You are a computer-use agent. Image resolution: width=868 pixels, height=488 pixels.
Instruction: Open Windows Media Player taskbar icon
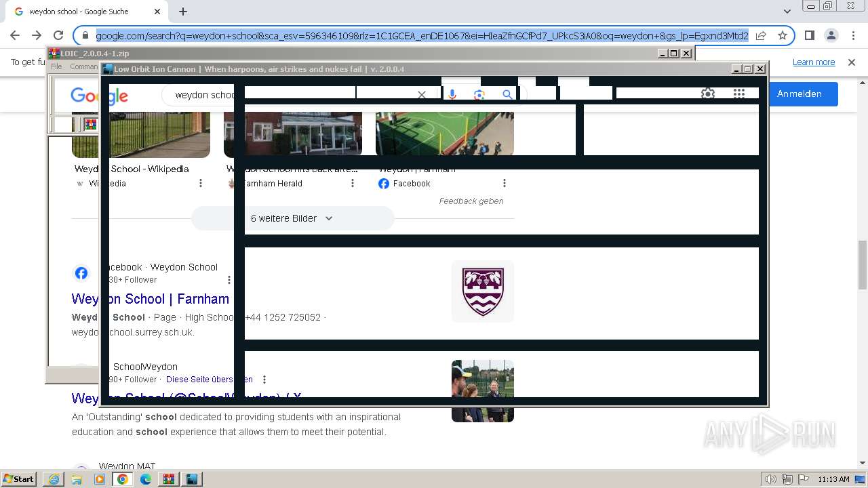click(100, 479)
